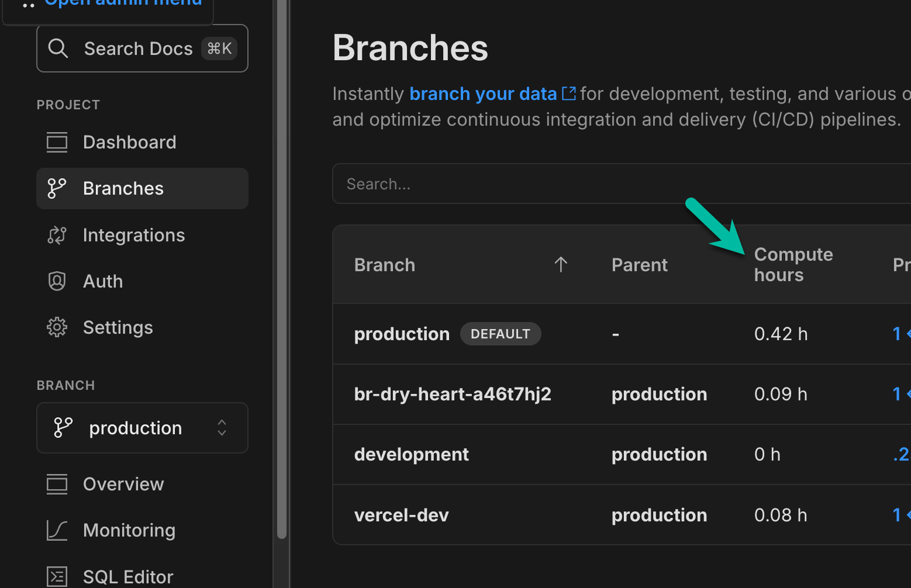Click the sidebar vertical scrollbar
911x588 pixels.
point(281,269)
